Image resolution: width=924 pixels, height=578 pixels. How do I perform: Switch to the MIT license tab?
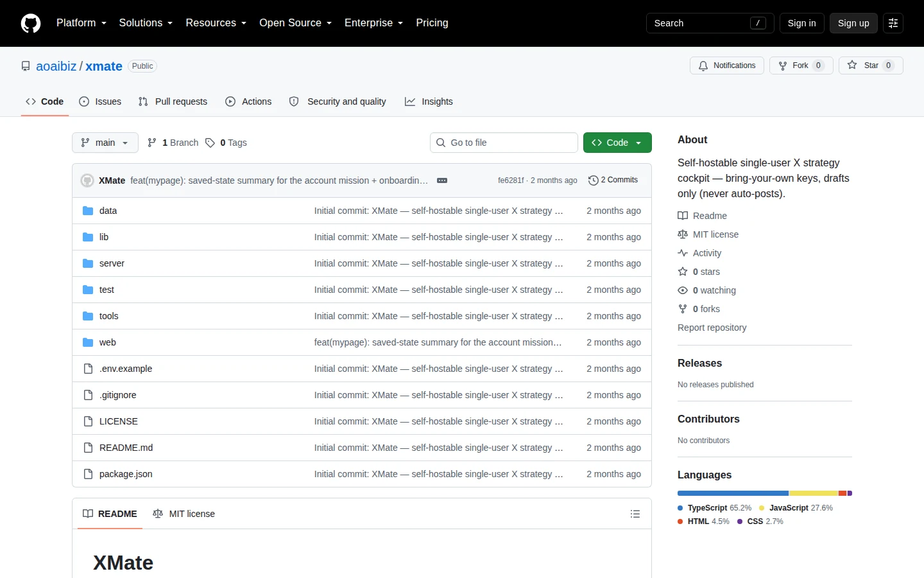(184, 514)
